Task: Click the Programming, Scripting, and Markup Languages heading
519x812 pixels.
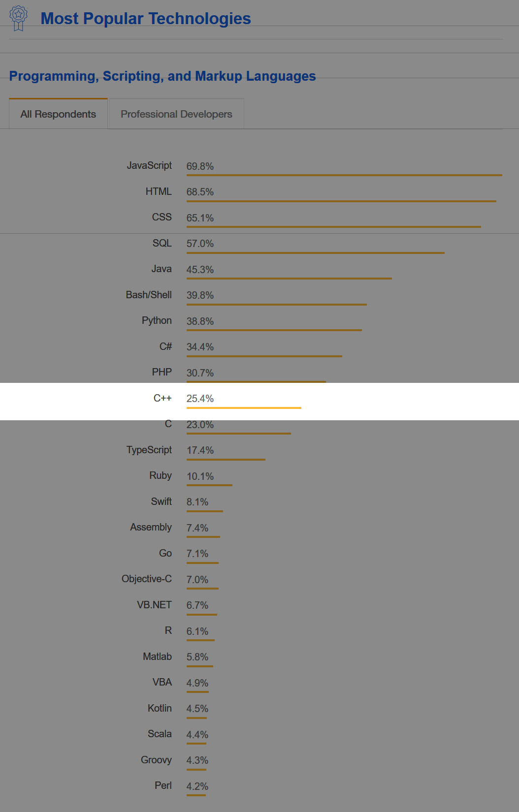Action: [162, 76]
